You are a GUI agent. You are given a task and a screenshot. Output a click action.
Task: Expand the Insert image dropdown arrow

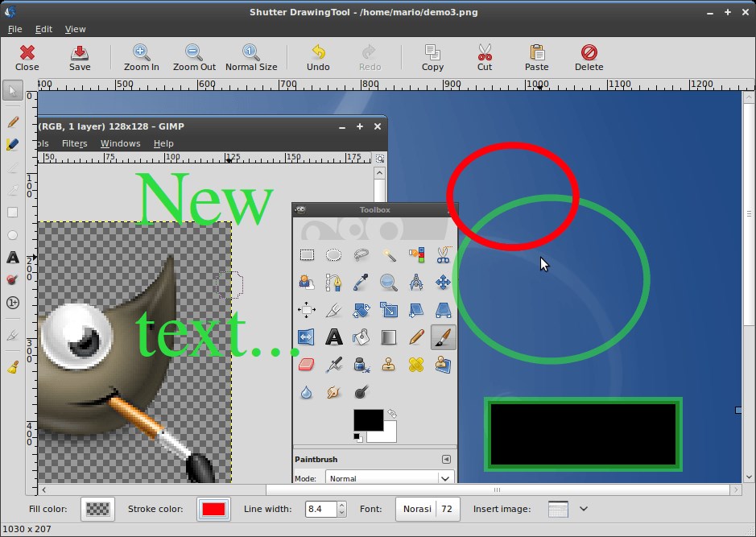coord(584,509)
